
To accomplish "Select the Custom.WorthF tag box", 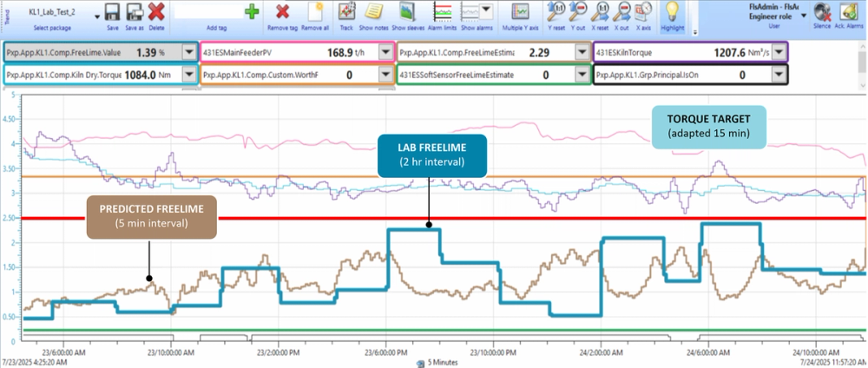I will point(297,74).
